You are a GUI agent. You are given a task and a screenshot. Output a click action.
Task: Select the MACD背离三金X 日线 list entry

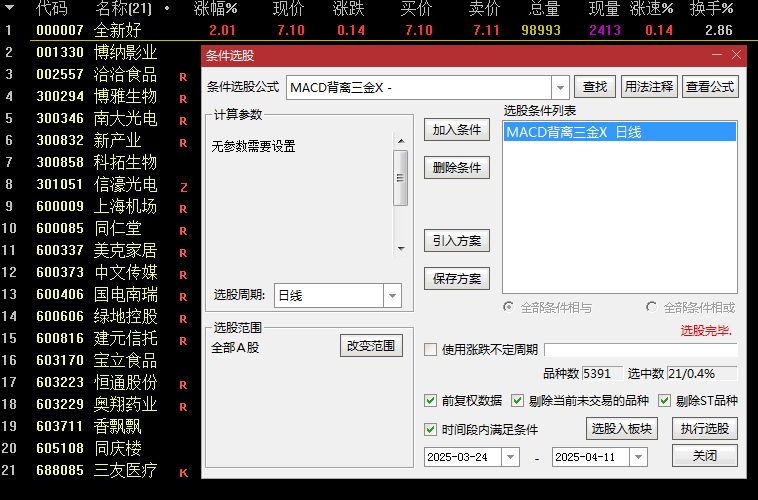tap(619, 132)
